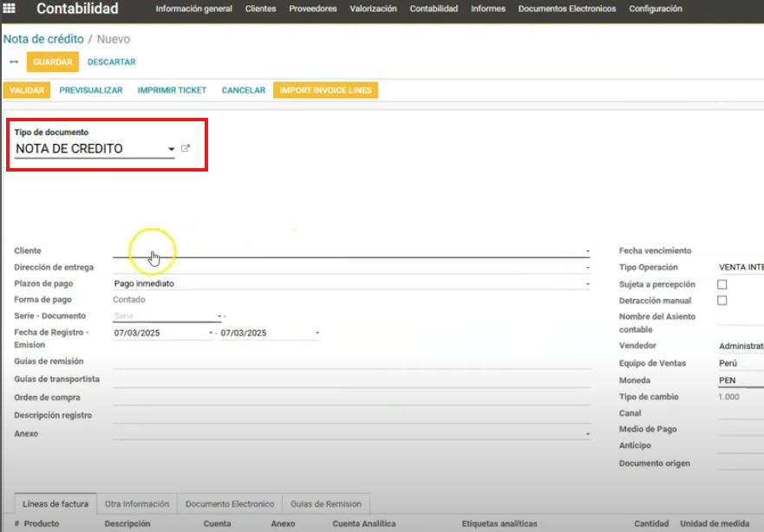Open the Clientes menu

tap(260, 9)
